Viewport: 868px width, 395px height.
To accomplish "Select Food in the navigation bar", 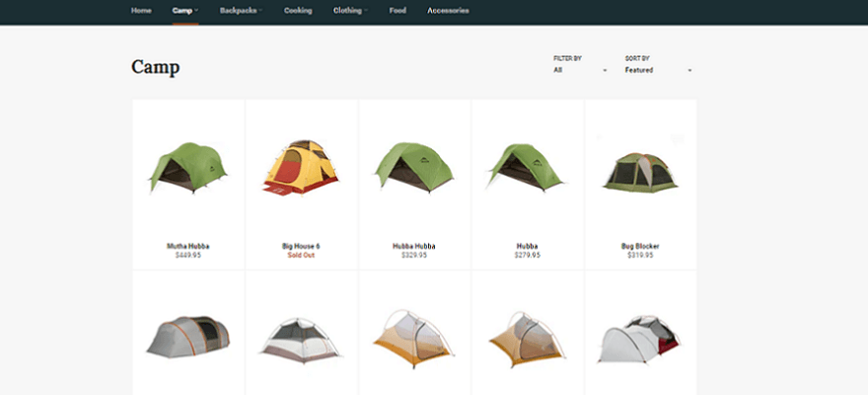I will (x=398, y=11).
